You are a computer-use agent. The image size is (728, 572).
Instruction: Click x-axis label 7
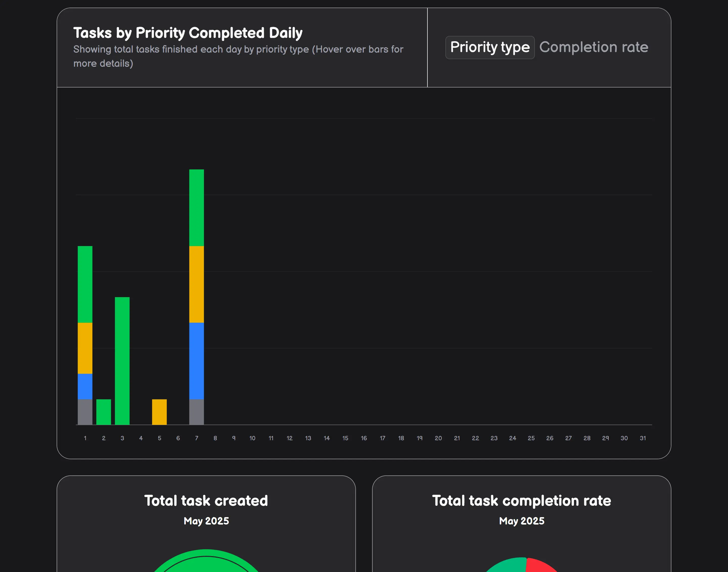click(196, 438)
